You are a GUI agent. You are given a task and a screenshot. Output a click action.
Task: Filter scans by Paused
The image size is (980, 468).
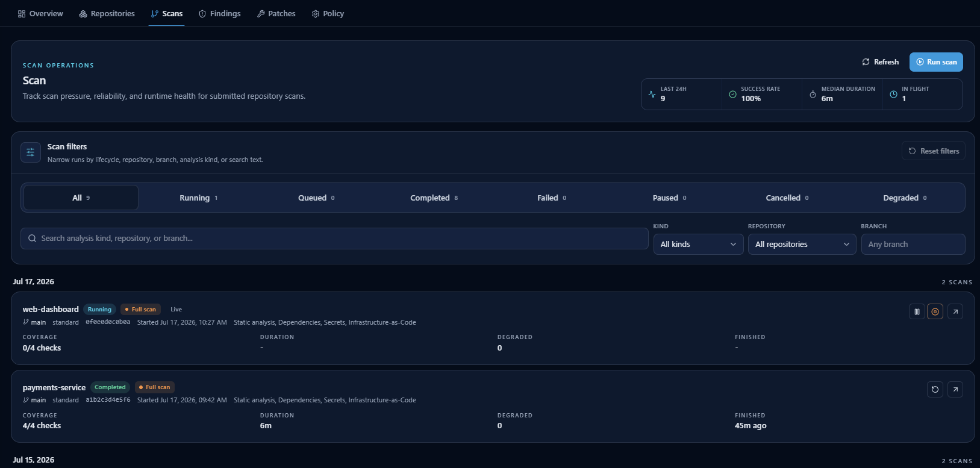[x=670, y=198]
